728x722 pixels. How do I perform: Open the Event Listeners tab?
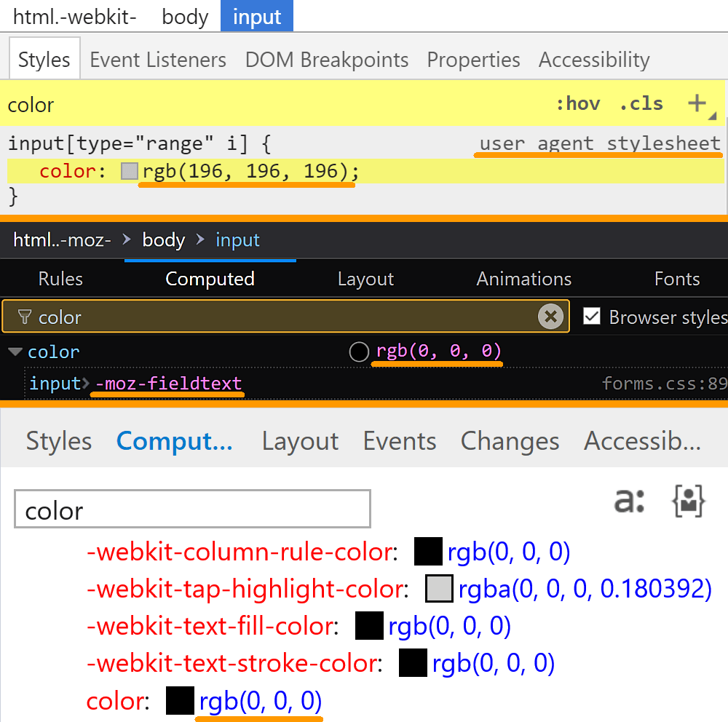point(158,60)
